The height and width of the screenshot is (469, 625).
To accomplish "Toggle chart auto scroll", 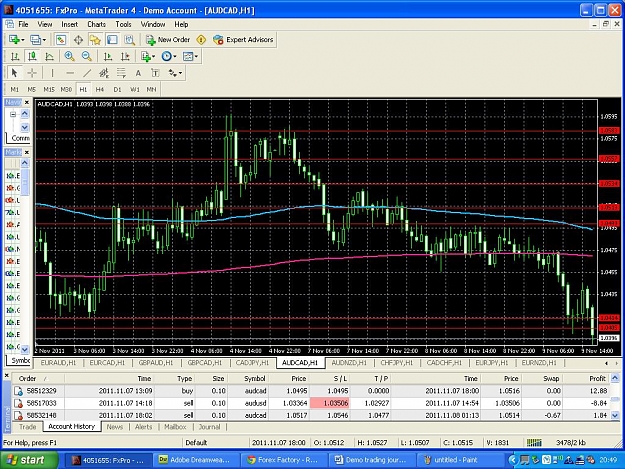I will 108,56.
